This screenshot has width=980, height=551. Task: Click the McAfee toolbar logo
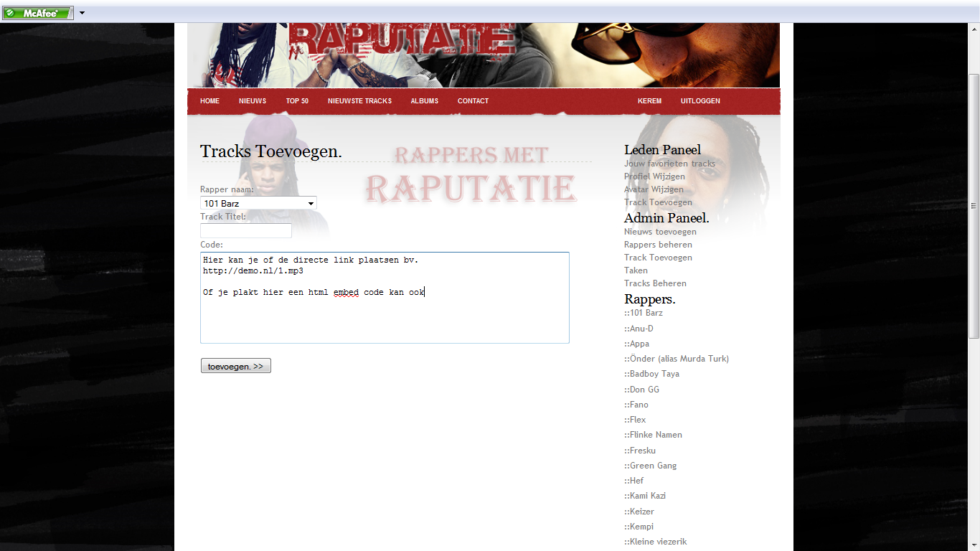pos(37,13)
